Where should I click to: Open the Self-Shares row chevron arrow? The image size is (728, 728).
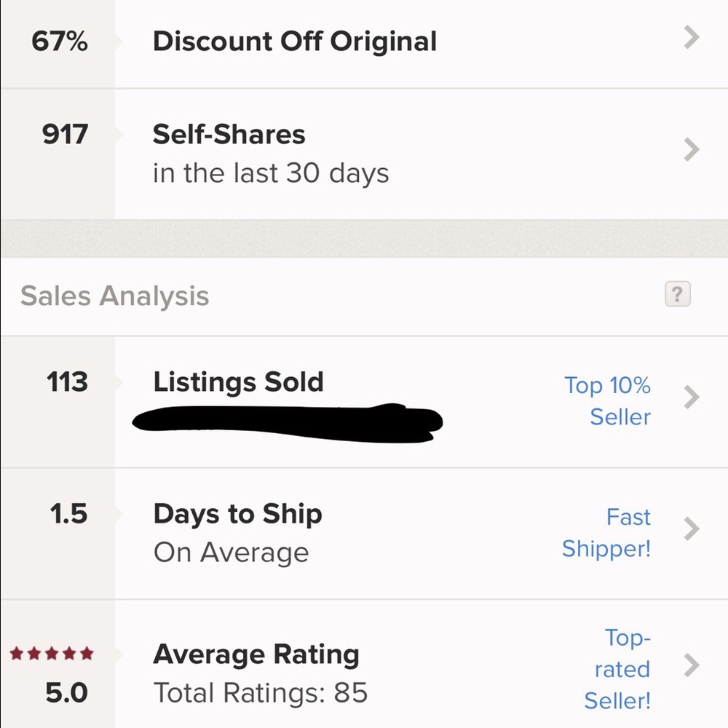pyautogui.click(x=692, y=149)
